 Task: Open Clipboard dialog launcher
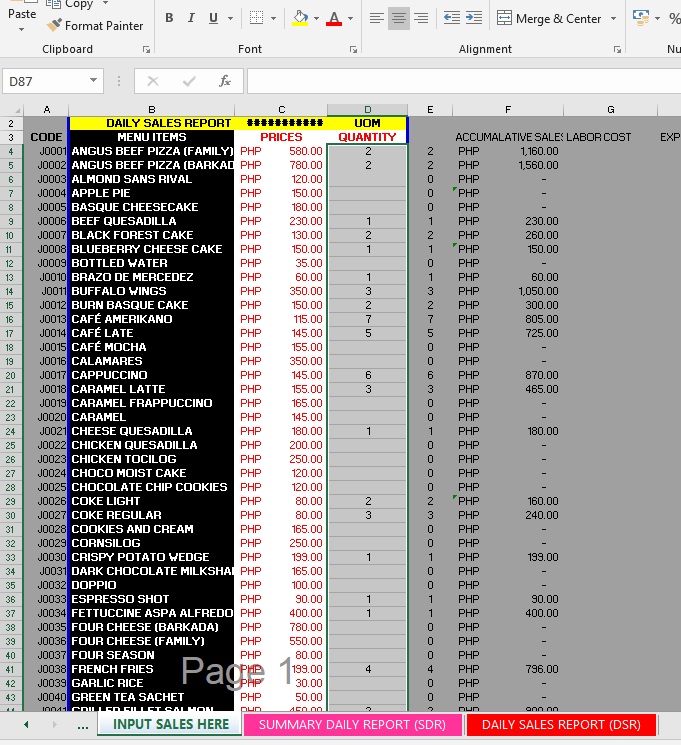(146, 49)
